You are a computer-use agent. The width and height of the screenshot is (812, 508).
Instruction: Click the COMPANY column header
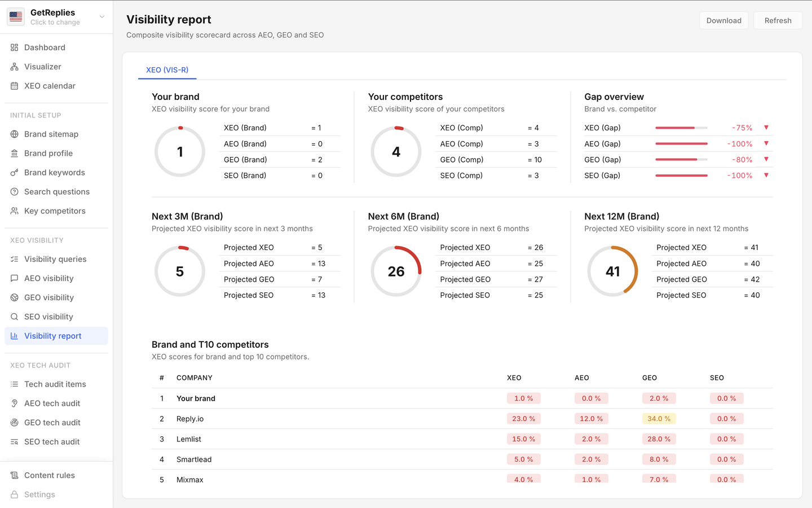tap(195, 378)
